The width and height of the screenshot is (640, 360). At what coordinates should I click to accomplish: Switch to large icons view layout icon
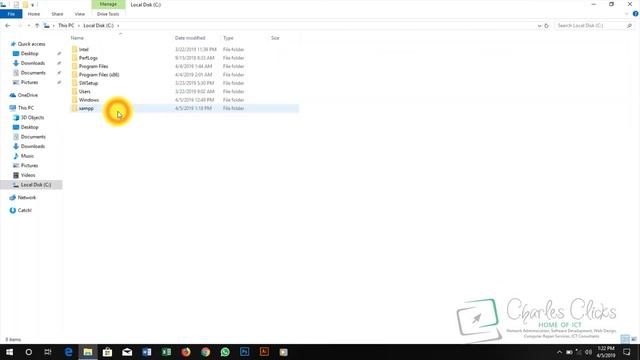point(634,339)
